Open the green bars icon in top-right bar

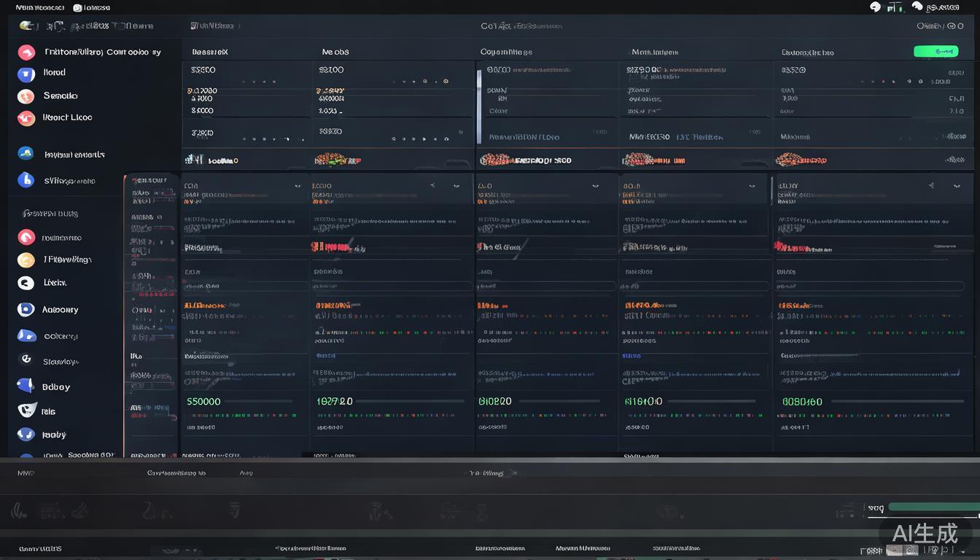pyautogui.click(x=895, y=7)
